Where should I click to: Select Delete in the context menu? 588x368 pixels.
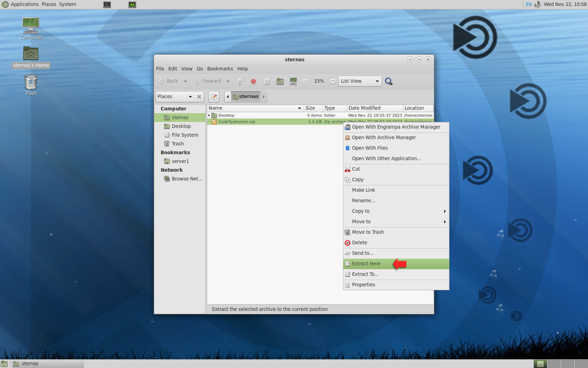pyautogui.click(x=396, y=243)
